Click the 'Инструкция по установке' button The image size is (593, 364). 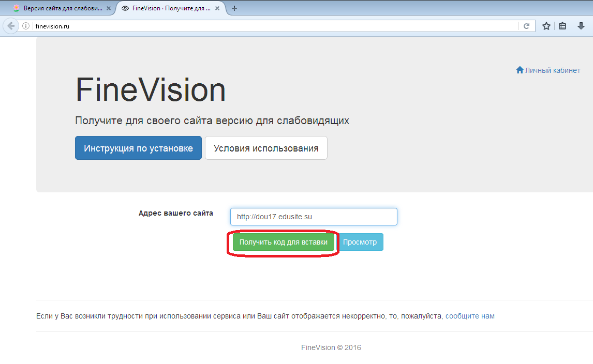(x=138, y=148)
